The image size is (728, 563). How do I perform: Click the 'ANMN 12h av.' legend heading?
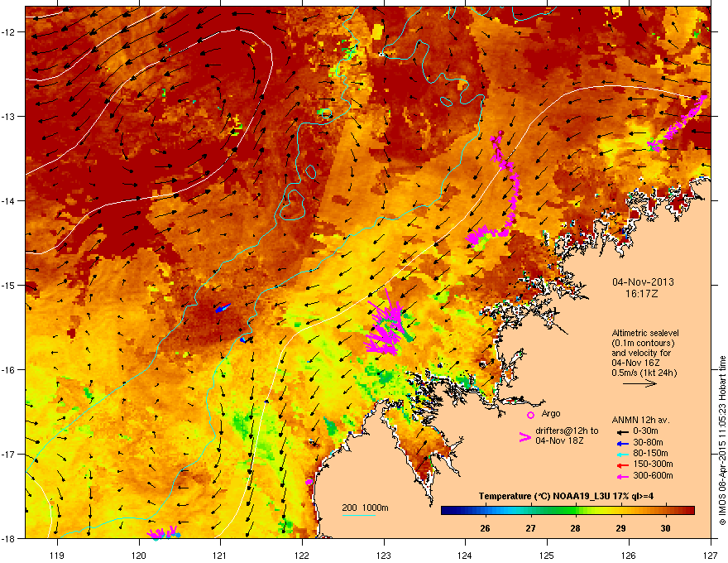tap(640, 420)
